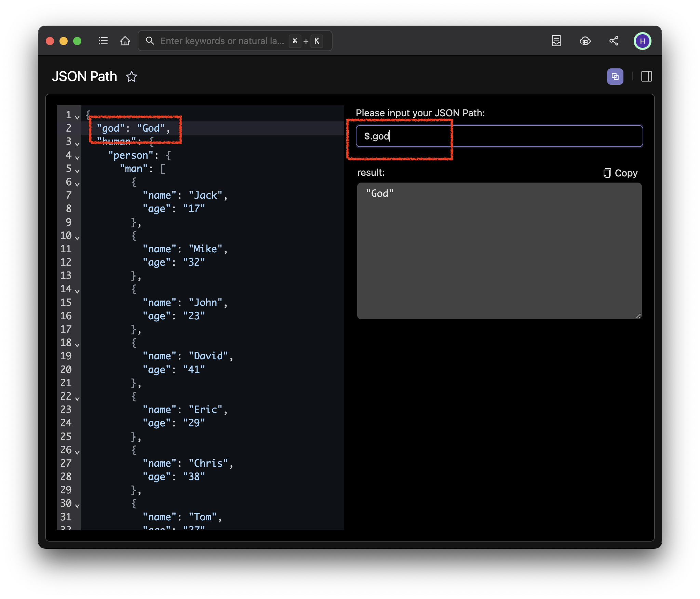
Task: Collapse the object fold on line 14
Action: click(x=77, y=291)
